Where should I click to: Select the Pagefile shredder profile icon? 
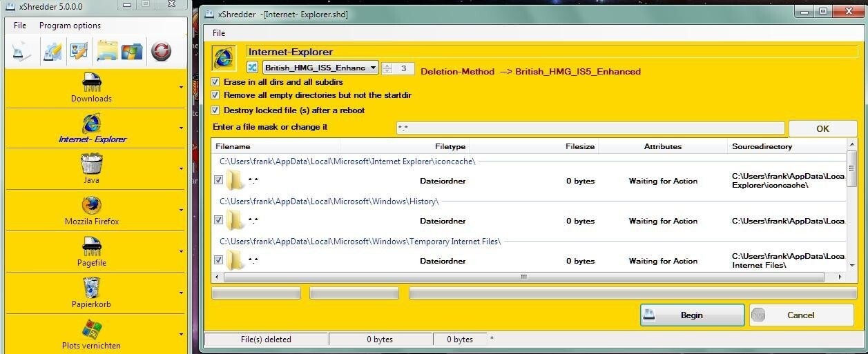pyautogui.click(x=91, y=246)
